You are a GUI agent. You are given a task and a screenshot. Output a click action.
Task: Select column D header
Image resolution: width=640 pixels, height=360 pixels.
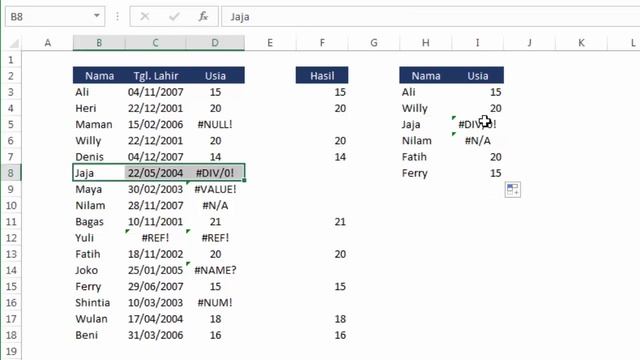click(x=215, y=43)
